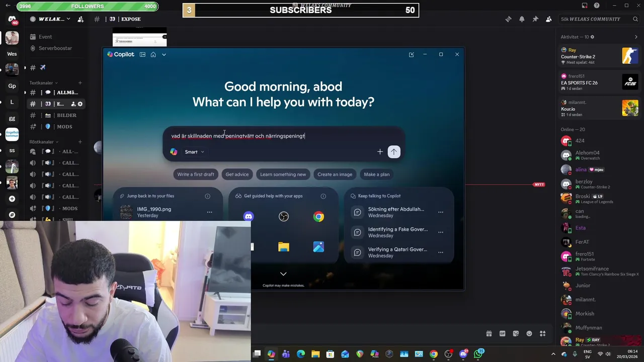
Task: Open WhatsApp from taskbar
Action: [478, 354]
